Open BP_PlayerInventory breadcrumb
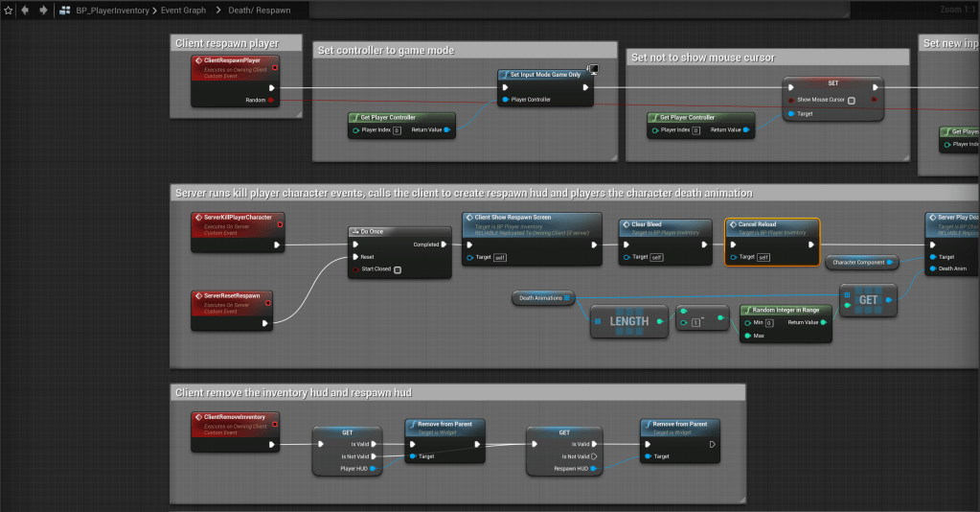 tap(112, 10)
